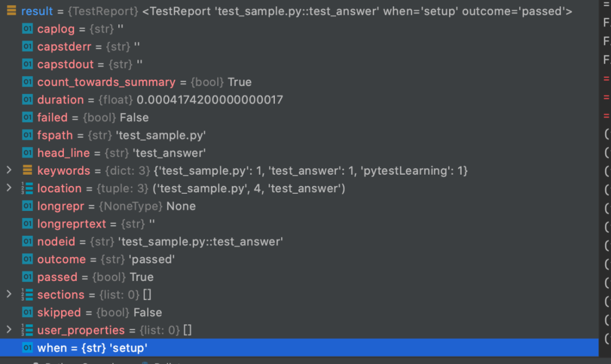
Task: Expand the location tuple node
Action: (8, 188)
